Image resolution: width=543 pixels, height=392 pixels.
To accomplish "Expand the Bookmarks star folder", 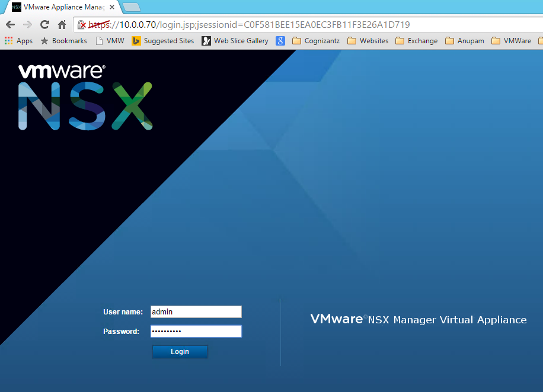I will click(63, 41).
